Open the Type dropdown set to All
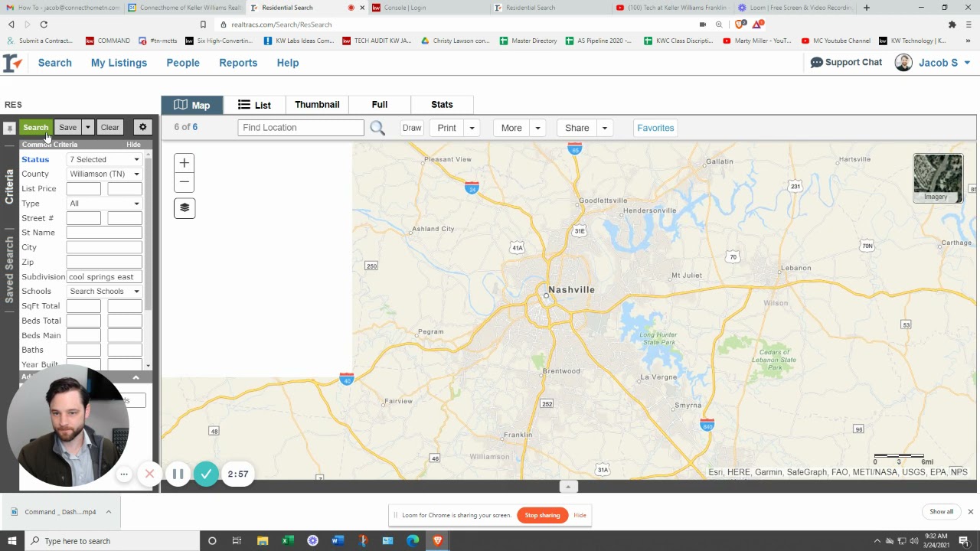The image size is (980, 551). (104, 204)
